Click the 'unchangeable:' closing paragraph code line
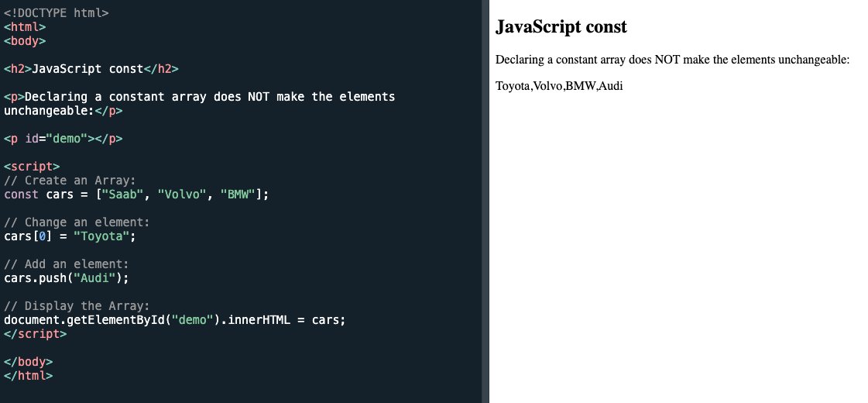 63,110
